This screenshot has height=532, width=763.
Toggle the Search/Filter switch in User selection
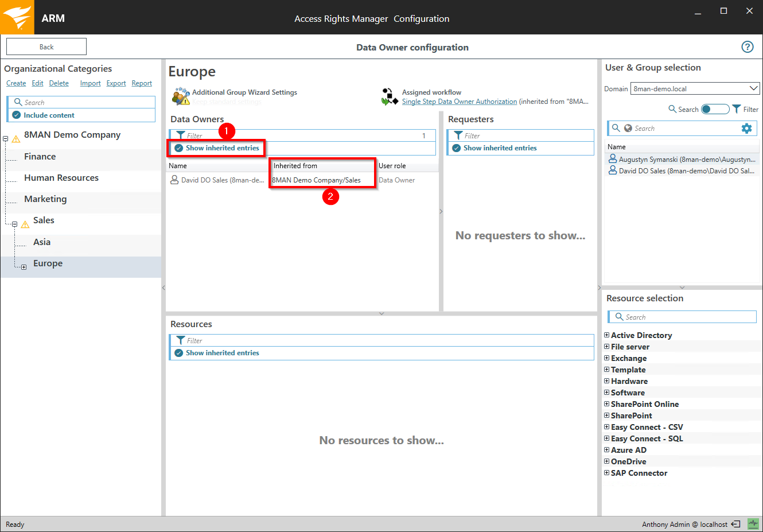715,109
